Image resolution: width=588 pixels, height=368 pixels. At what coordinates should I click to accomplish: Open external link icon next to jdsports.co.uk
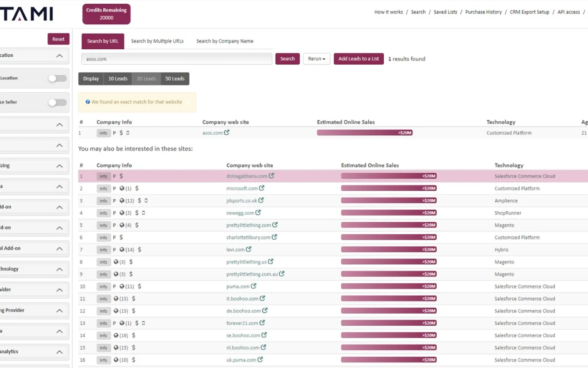[261, 201]
